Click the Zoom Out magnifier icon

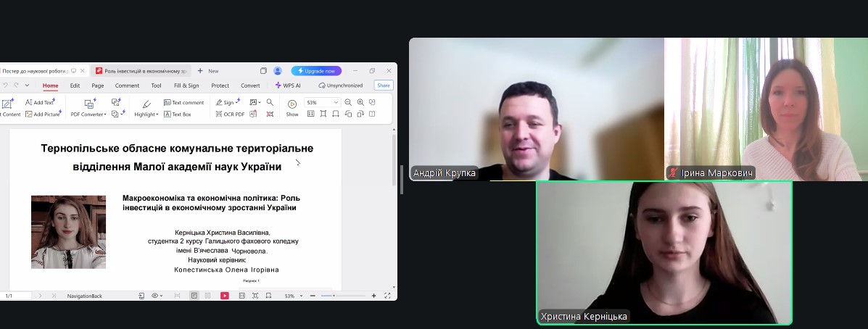pos(348,103)
